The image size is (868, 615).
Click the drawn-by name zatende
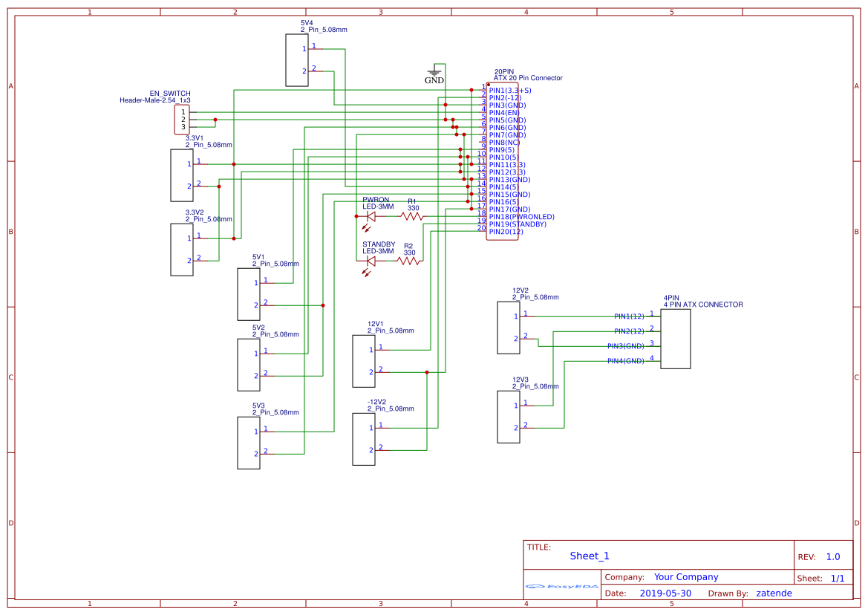(x=774, y=593)
